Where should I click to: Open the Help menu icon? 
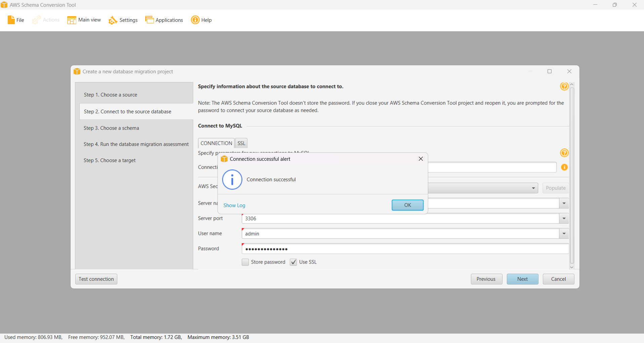click(195, 20)
